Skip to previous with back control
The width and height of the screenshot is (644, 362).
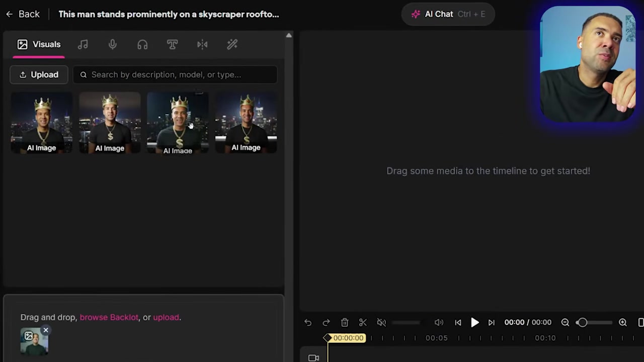pos(458,322)
